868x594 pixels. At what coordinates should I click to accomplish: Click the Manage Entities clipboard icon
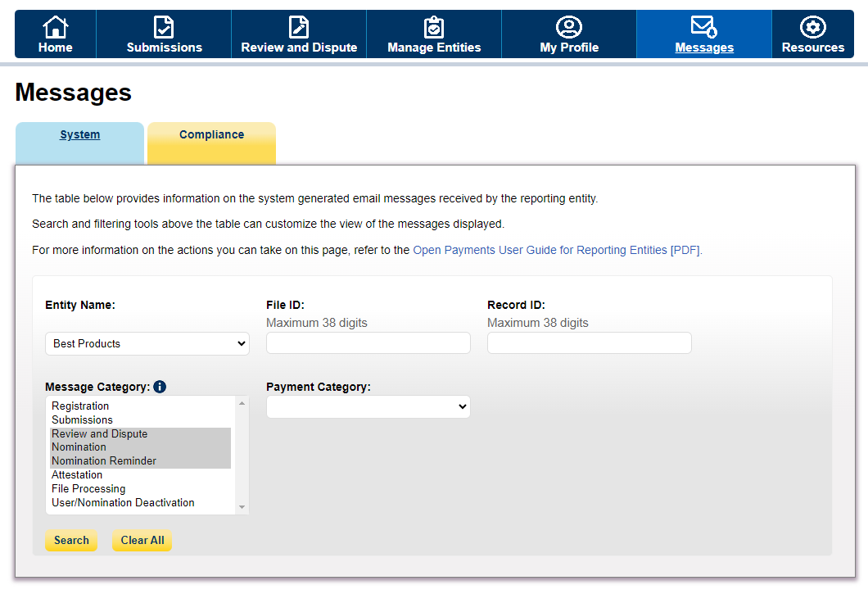pos(434,26)
